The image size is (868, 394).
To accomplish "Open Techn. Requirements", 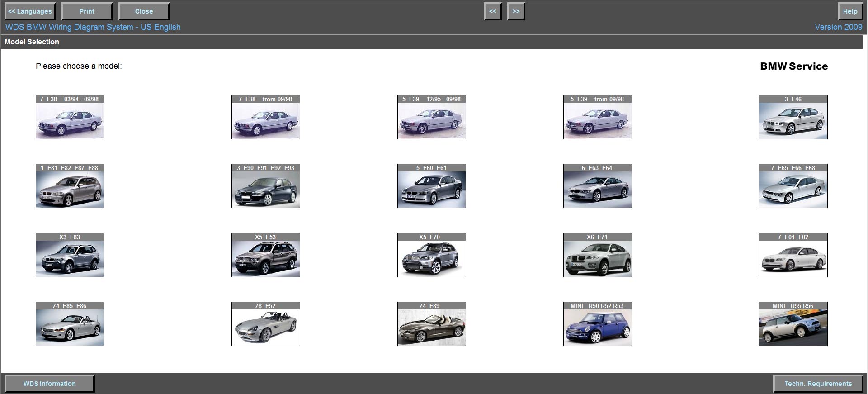I will (x=818, y=384).
